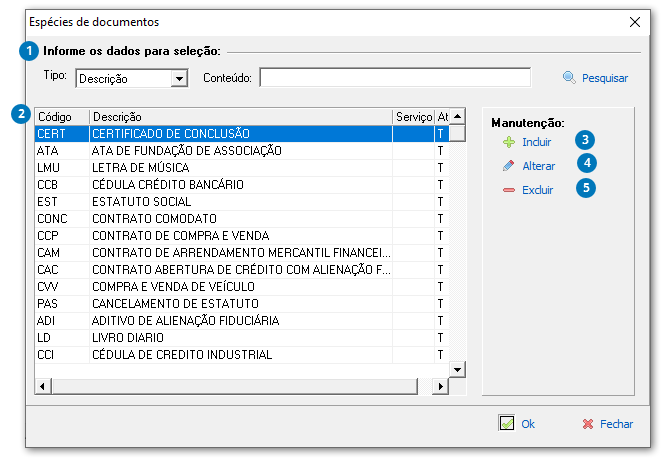Sort by the Código column header
664x461 pixels.
point(61,117)
